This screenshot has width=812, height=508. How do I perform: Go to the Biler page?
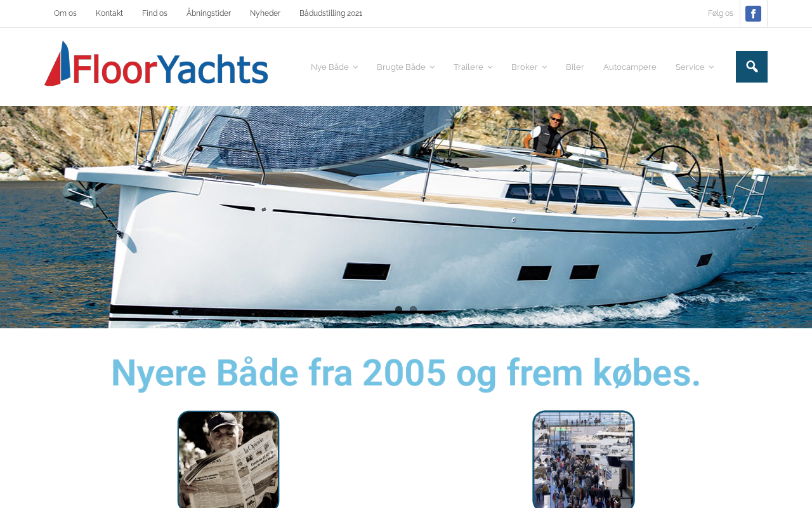(x=575, y=67)
